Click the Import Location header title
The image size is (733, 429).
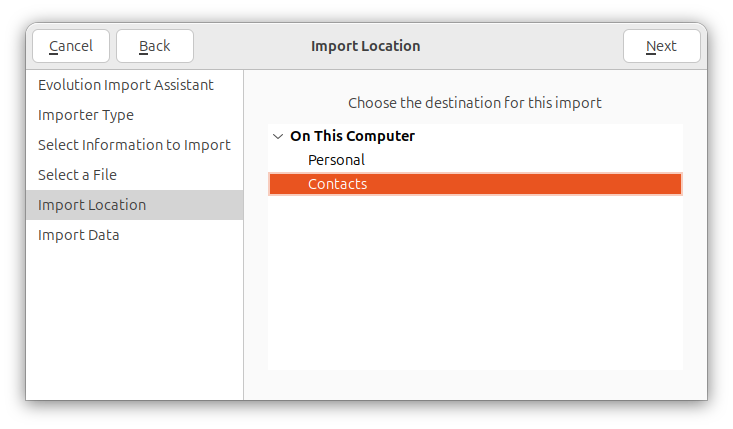[x=366, y=46]
